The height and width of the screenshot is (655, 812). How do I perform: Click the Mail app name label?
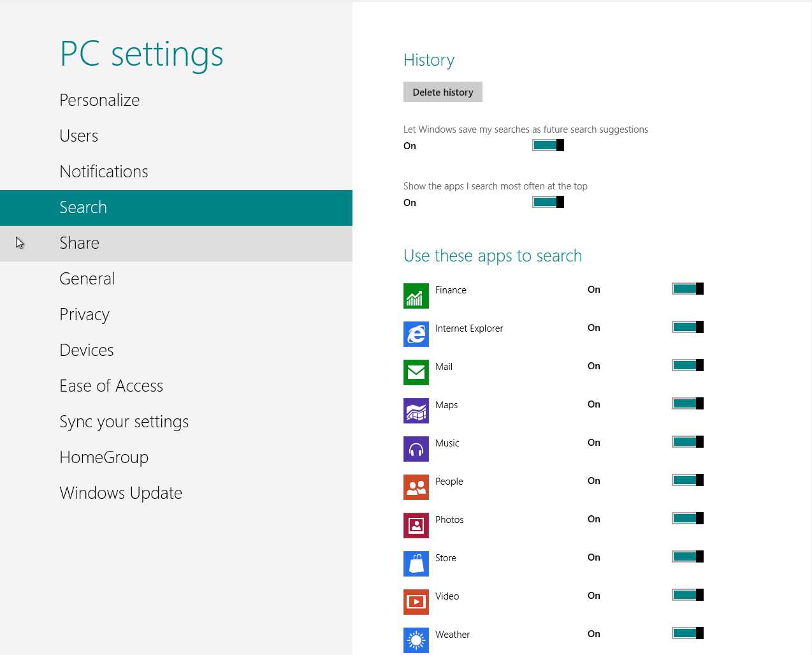pyautogui.click(x=444, y=367)
